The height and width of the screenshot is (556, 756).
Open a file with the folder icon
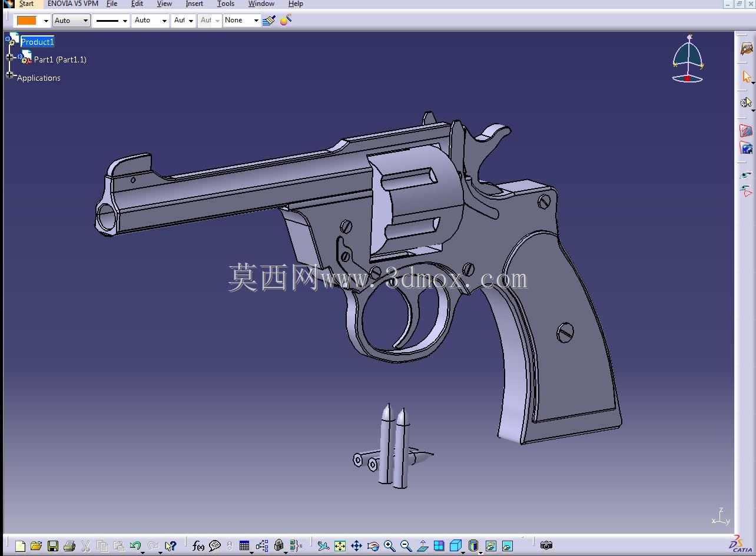coord(36,546)
